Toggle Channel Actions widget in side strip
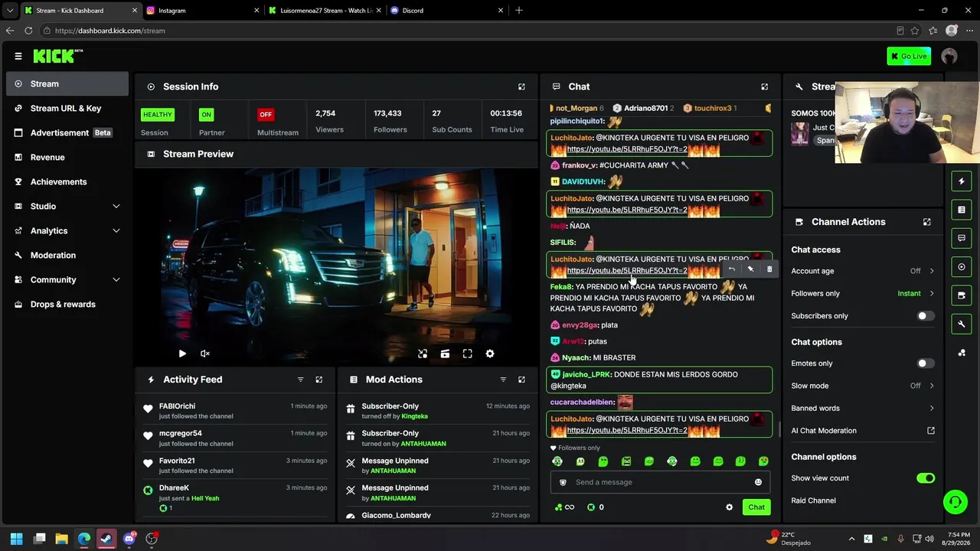The height and width of the screenshot is (551, 980). coord(962,295)
